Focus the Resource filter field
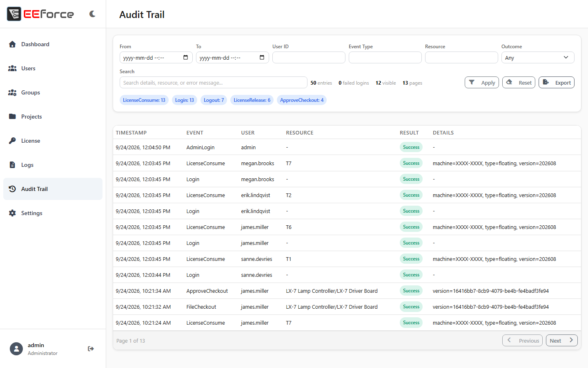Screen dimensions: 588x368 (461, 58)
